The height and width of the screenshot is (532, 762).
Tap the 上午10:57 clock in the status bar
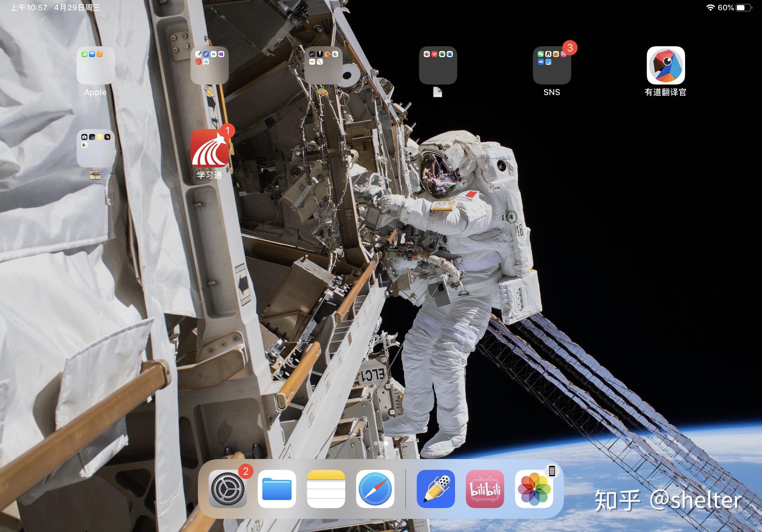point(29,8)
